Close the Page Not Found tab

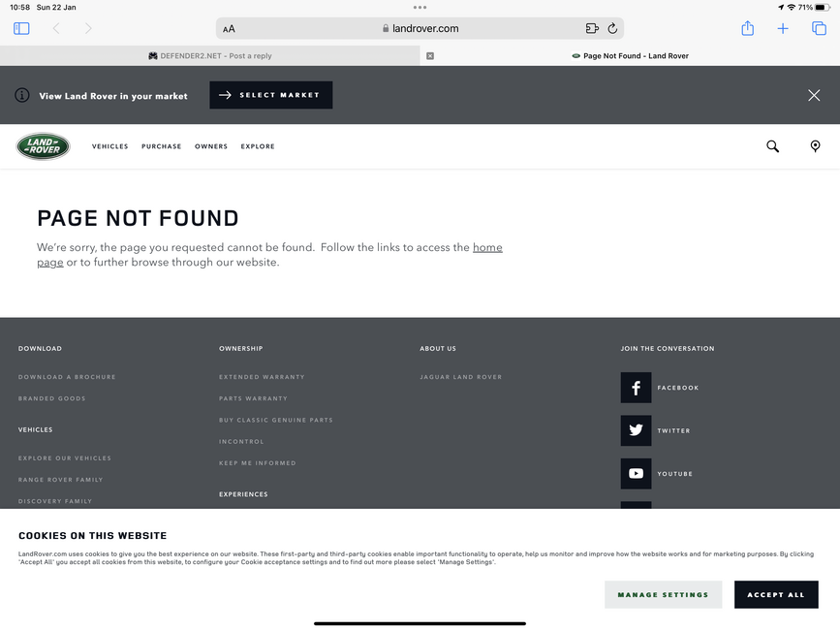(x=430, y=55)
